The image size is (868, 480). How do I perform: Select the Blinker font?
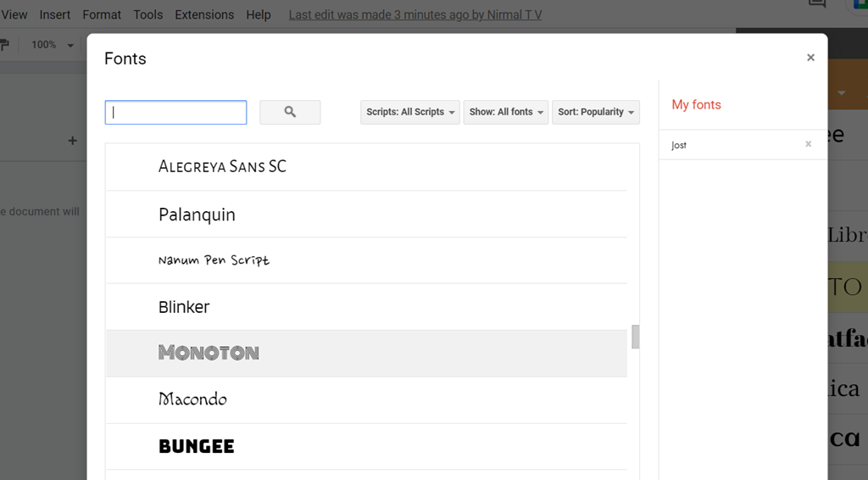tap(366, 307)
